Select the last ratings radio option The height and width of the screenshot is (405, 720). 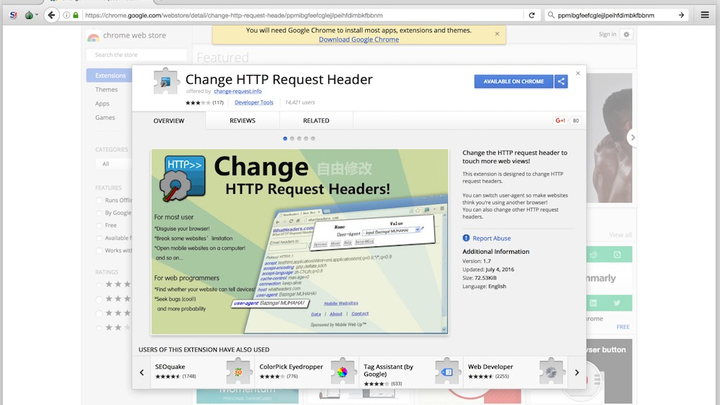tap(99, 328)
